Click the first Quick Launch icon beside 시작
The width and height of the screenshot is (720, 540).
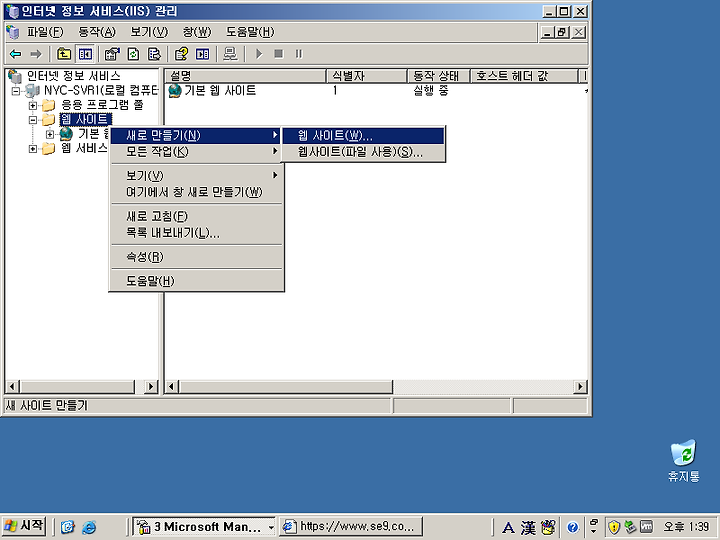[x=68, y=527]
